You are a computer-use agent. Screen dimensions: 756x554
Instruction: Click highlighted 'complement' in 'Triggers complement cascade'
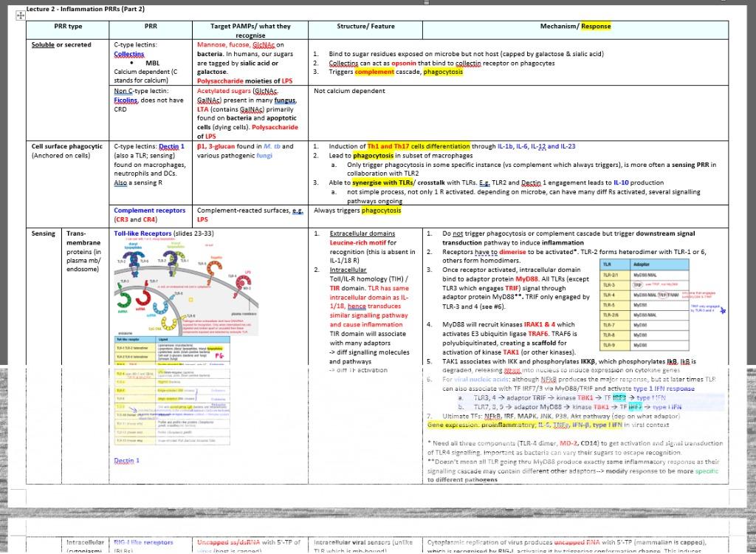374,72
